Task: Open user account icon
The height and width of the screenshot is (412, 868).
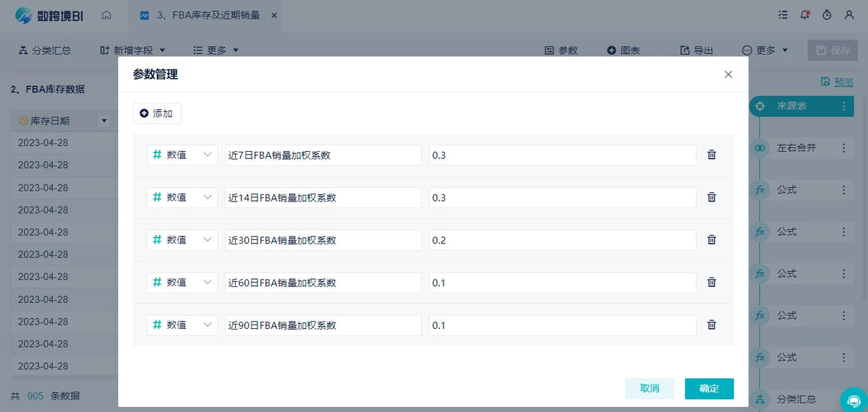Action: [x=849, y=14]
